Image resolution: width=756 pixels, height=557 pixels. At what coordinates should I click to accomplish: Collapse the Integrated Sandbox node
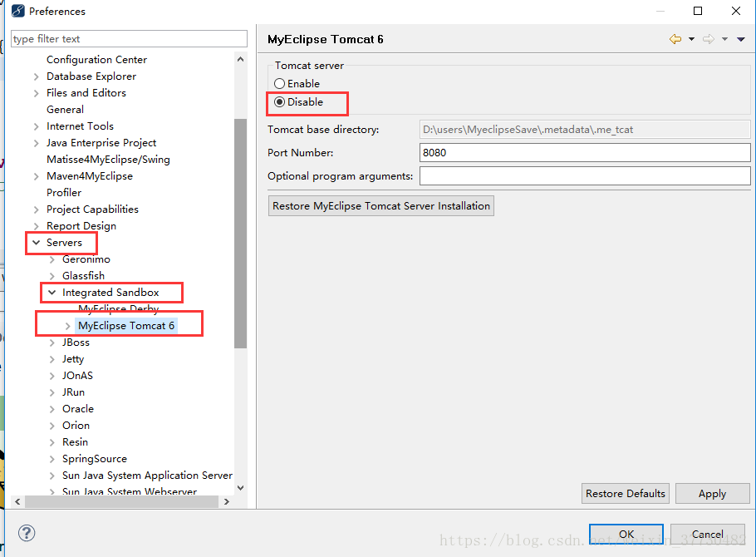pos(52,293)
